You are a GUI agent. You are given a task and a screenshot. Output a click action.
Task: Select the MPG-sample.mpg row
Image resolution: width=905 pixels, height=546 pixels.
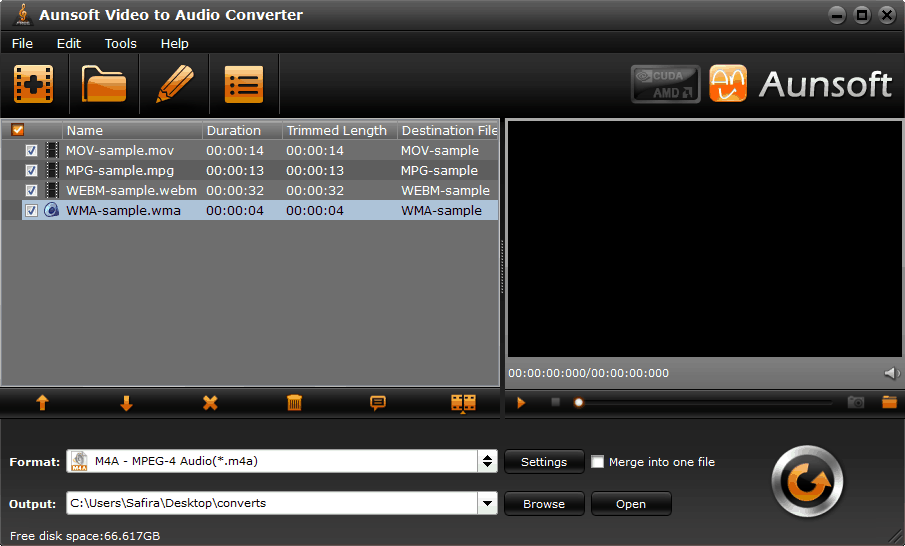250,170
